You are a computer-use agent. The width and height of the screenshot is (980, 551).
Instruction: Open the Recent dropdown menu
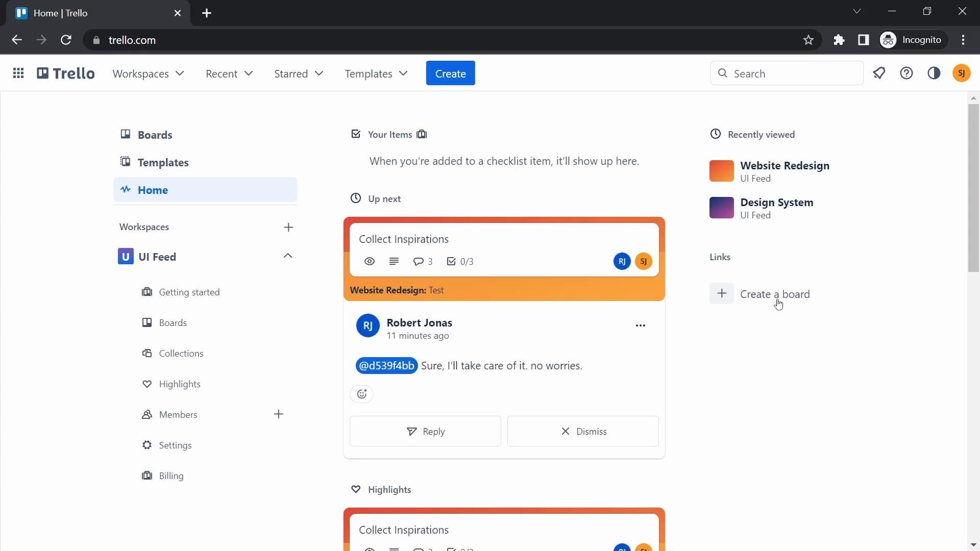(x=229, y=73)
